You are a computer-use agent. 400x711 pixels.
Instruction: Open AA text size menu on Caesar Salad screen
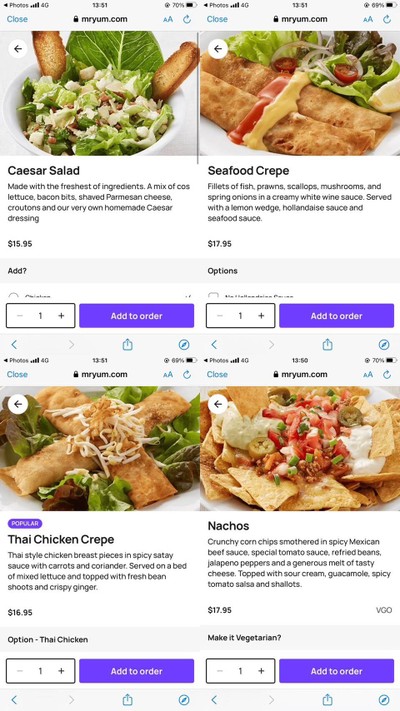tap(168, 19)
